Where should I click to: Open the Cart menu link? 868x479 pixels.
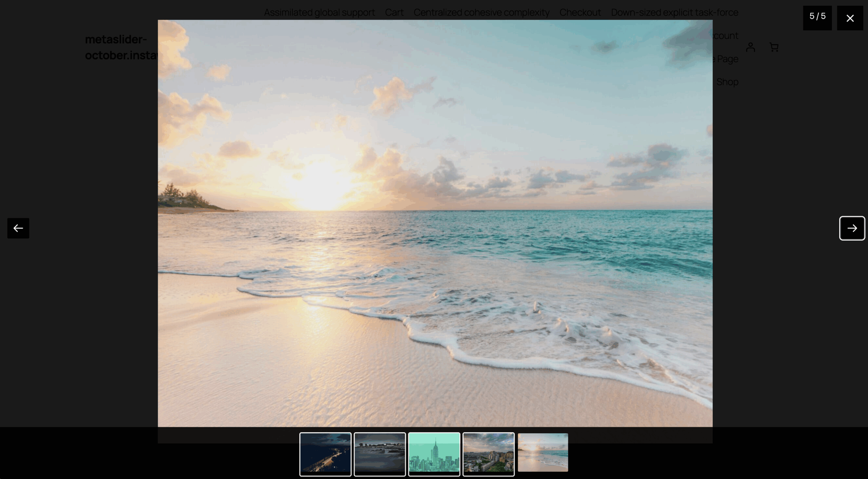(x=394, y=13)
